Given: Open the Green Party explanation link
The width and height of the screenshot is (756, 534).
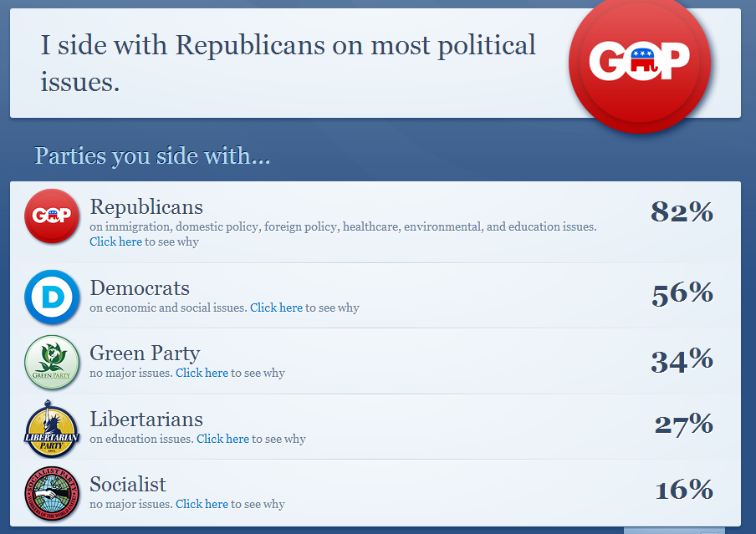Looking at the screenshot, I should tap(202, 373).
